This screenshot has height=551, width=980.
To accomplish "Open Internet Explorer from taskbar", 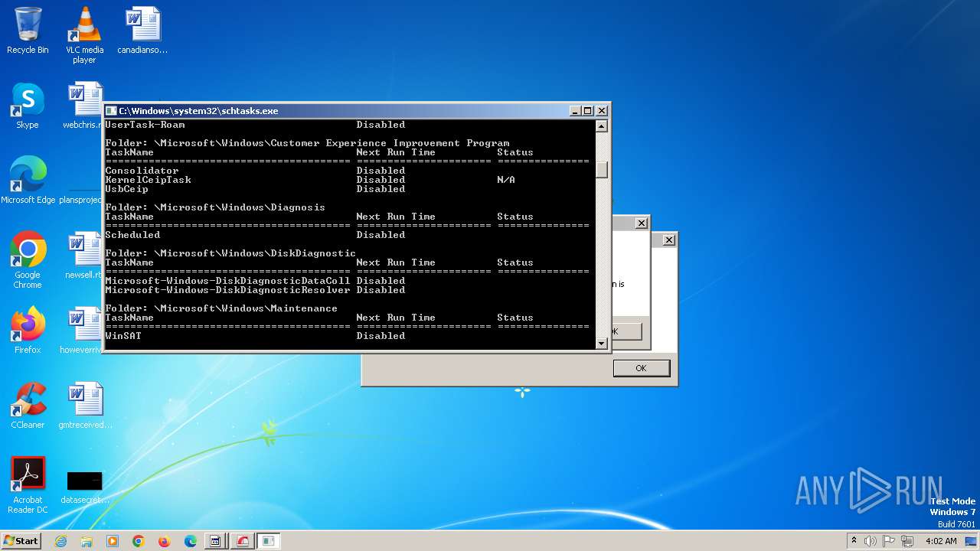I will [60, 541].
